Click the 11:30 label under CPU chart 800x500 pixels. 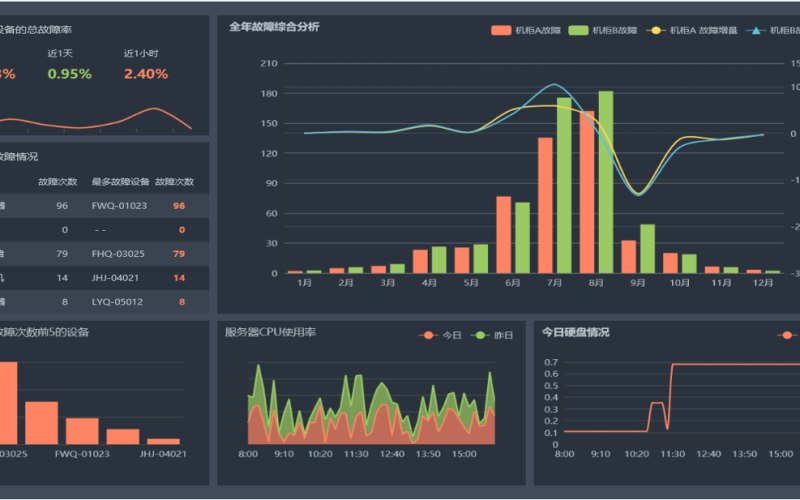click(356, 454)
